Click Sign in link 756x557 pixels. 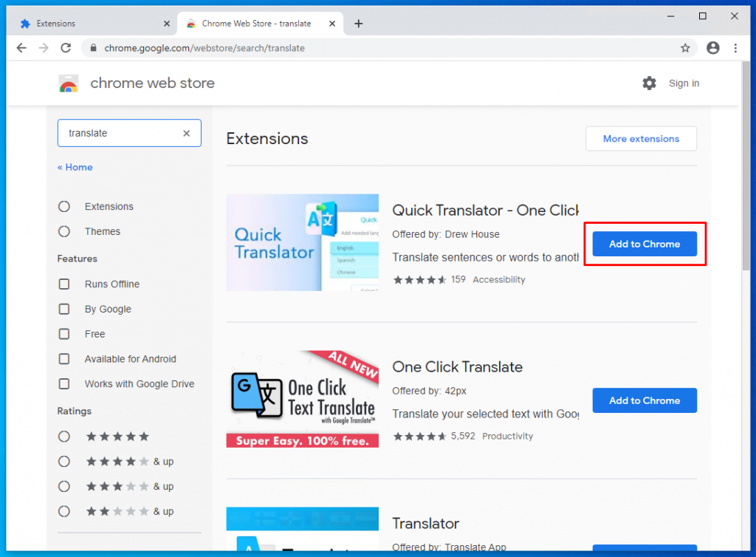(684, 83)
